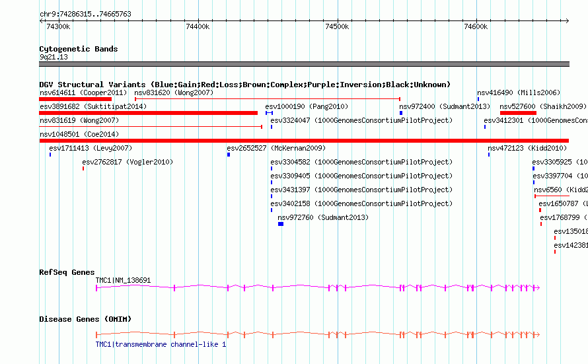588x364 pixels.
Task: Select the nsv972400 (Sudmant2013) label
Action: tap(445, 106)
